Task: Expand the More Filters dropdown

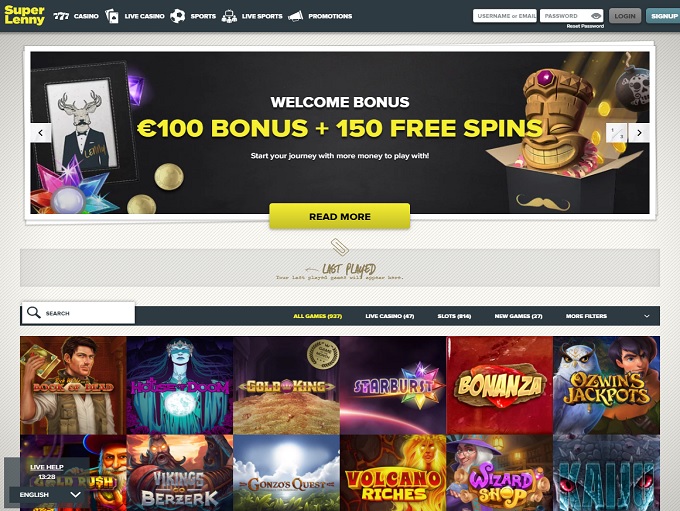Action: (x=586, y=316)
